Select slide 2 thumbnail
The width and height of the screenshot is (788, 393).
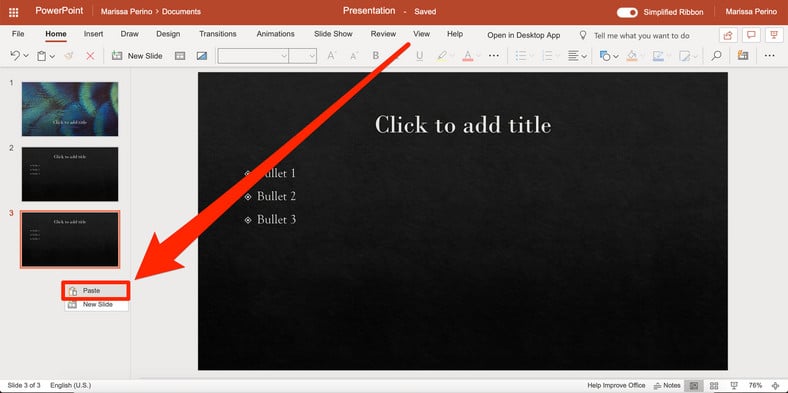pyautogui.click(x=70, y=174)
